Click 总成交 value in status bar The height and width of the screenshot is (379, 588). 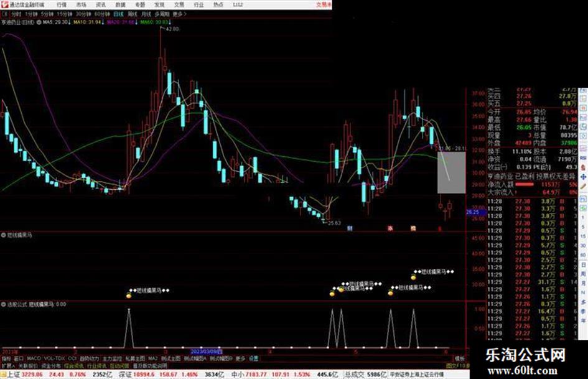click(366, 375)
